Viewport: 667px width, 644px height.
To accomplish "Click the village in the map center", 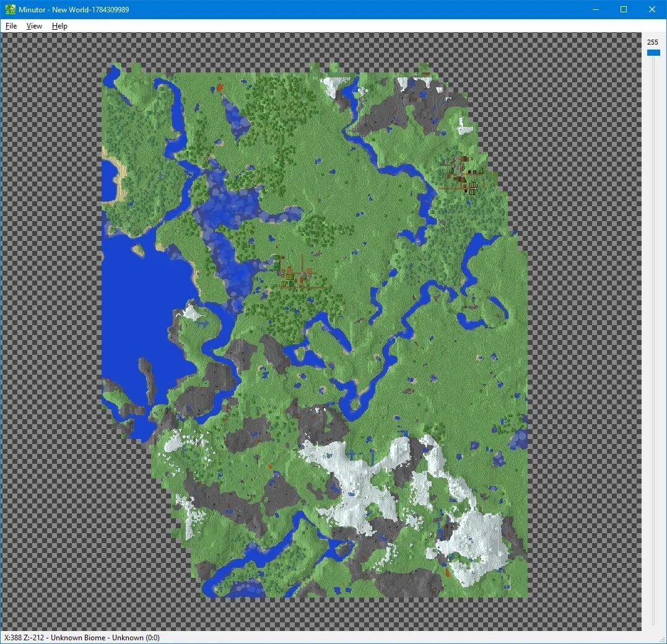I will (x=297, y=273).
